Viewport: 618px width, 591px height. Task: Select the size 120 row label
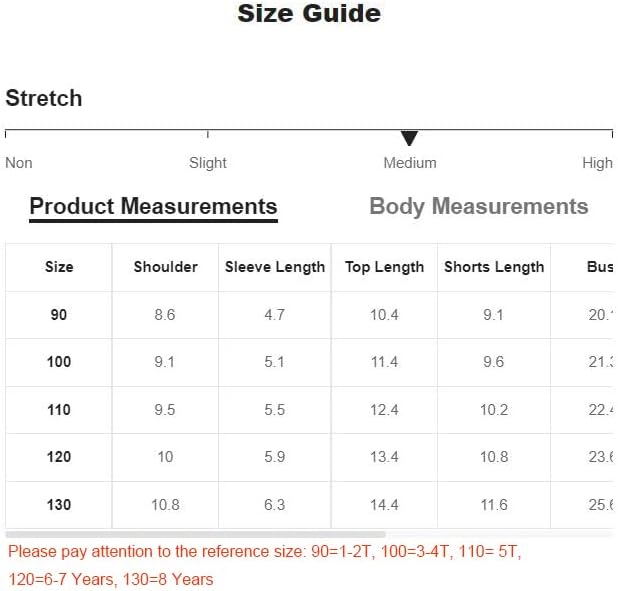tap(59, 457)
